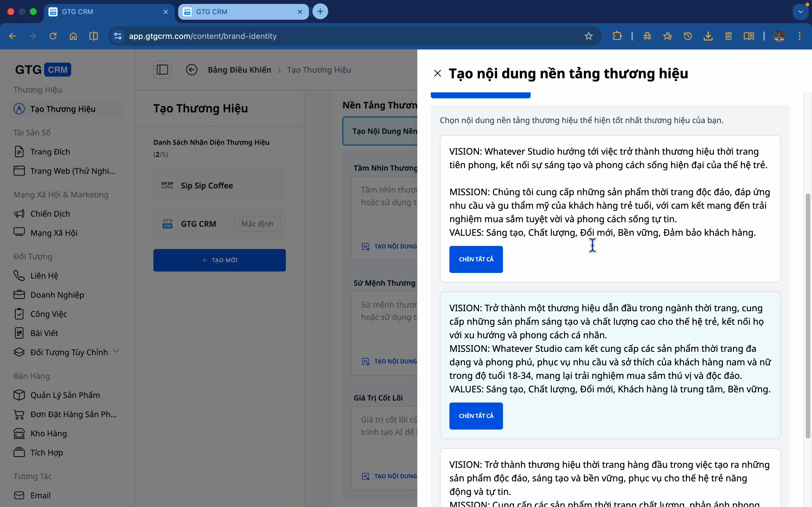Open browser extensions puzzle icon
812x507 pixels.
[617, 36]
